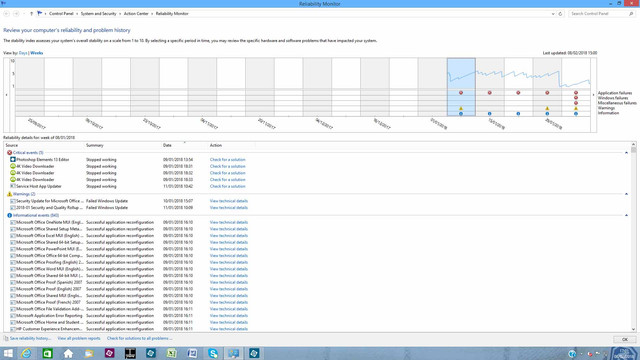
Task: Check for a solution for Photoshop Elements 13 Editor
Action: [x=228, y=160]
